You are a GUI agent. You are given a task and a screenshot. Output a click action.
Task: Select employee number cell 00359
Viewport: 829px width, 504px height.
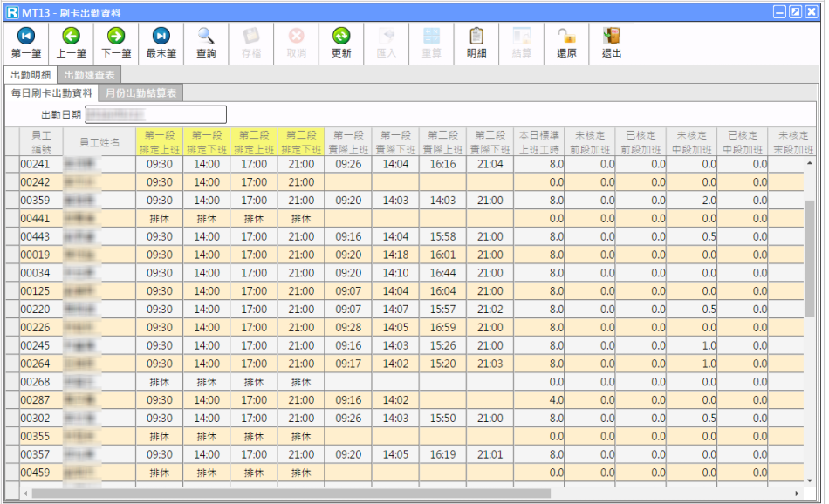click(x=41, y=201)
